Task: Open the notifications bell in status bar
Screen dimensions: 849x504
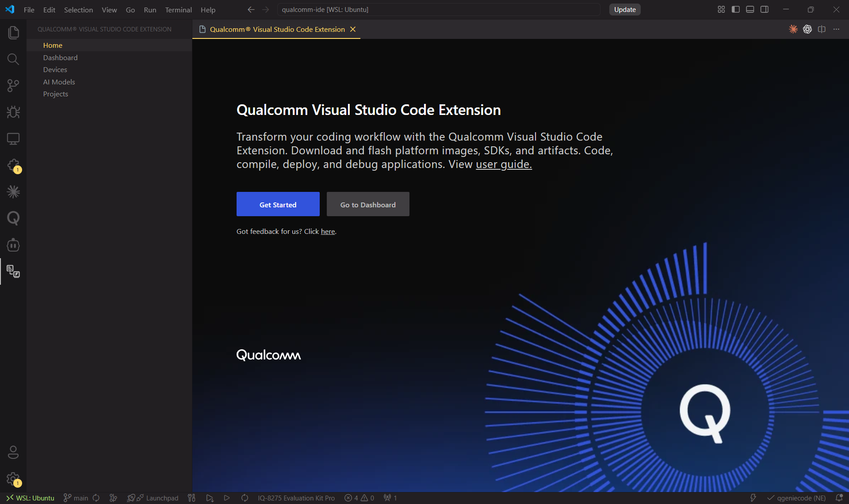Action: (x=839, y=498)
